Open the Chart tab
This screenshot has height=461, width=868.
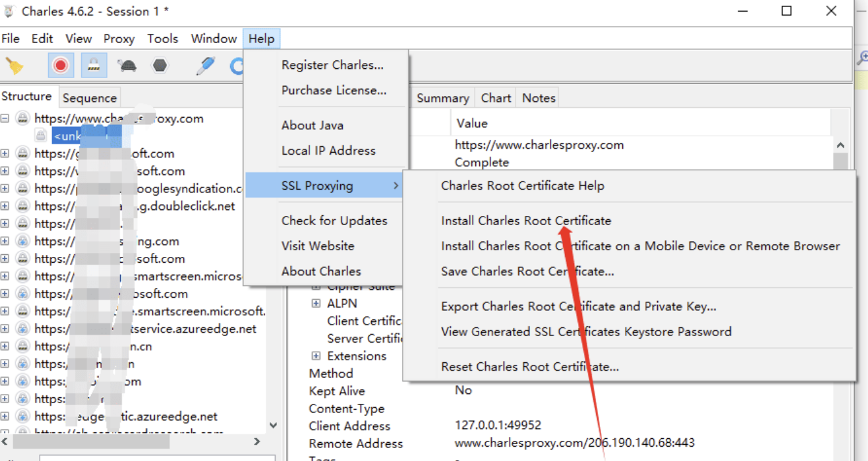[x=495, y=98]
